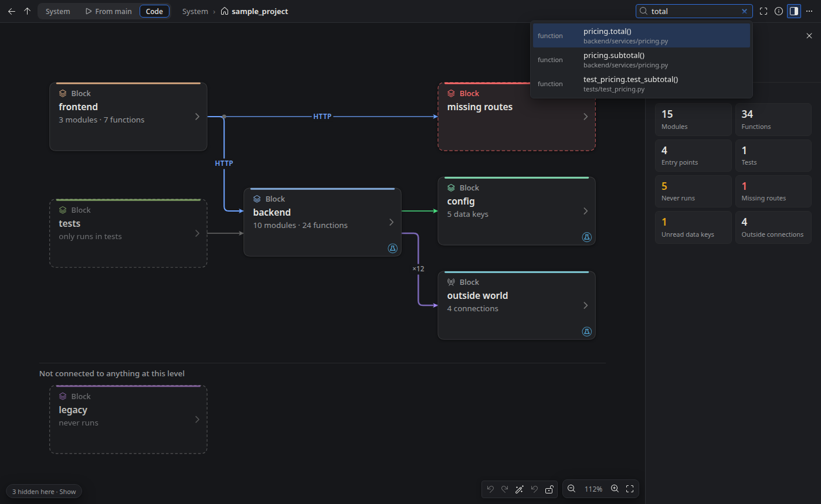
Task: Select the tests block card
Action: pyautogui.click(x=128, y=233)
